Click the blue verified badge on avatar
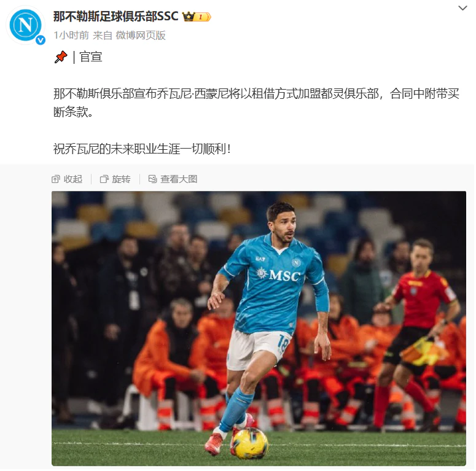476x471 pixels. point(41,40)
